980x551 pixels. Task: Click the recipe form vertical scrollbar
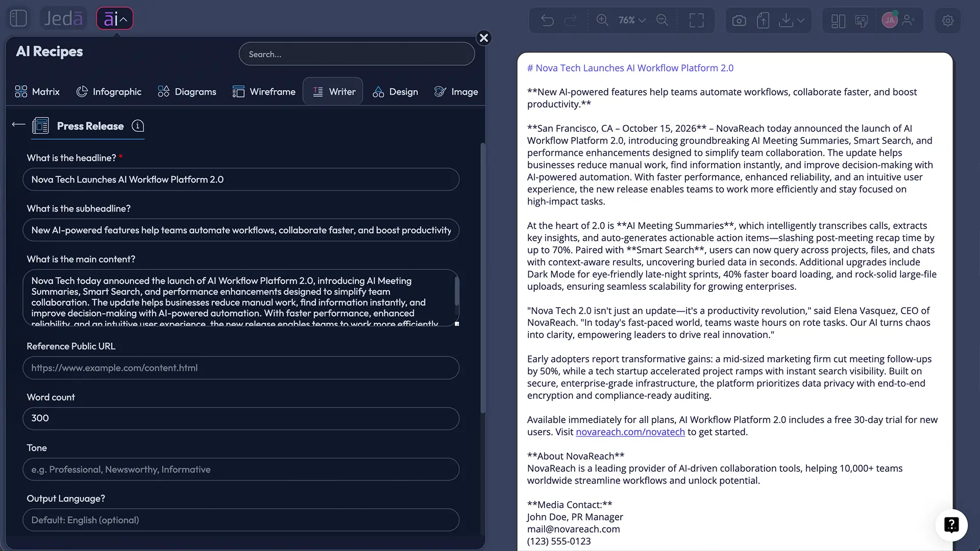point(482,278)
